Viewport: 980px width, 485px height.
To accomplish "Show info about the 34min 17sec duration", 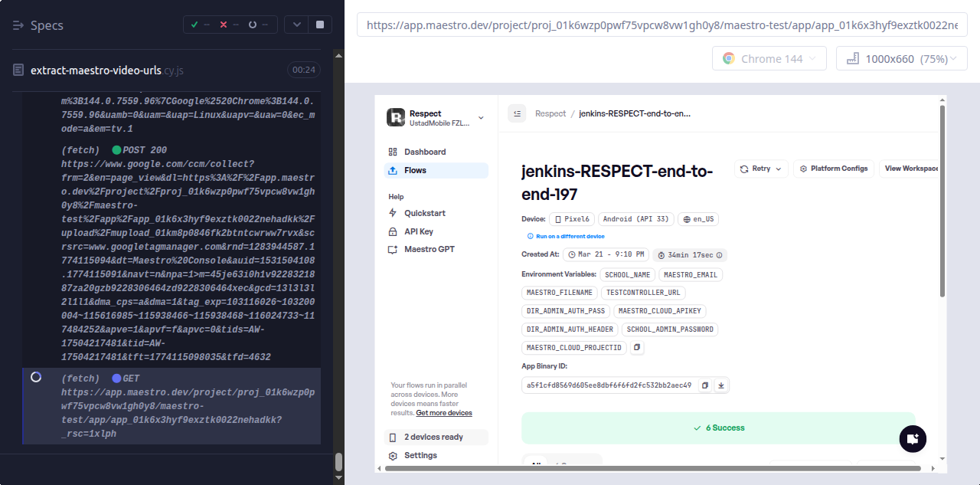I will (x=719, y=255).
